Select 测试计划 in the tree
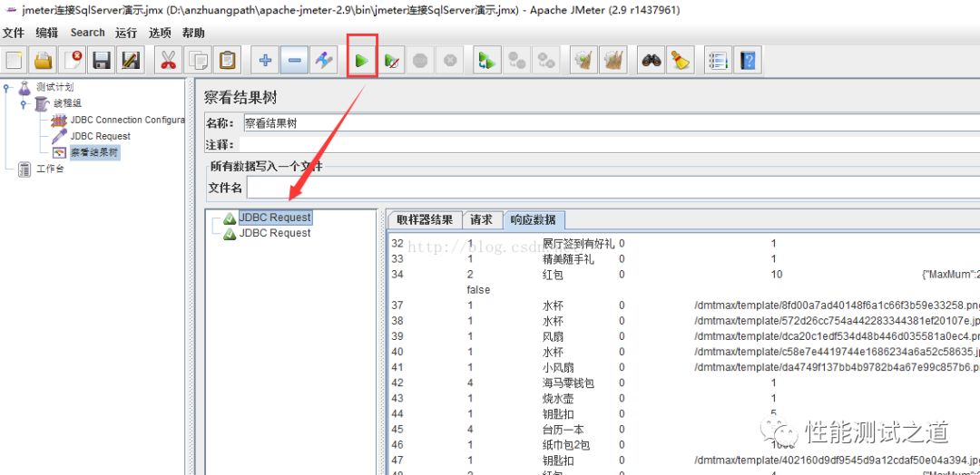The image size is (980, 475). point(55,87)
